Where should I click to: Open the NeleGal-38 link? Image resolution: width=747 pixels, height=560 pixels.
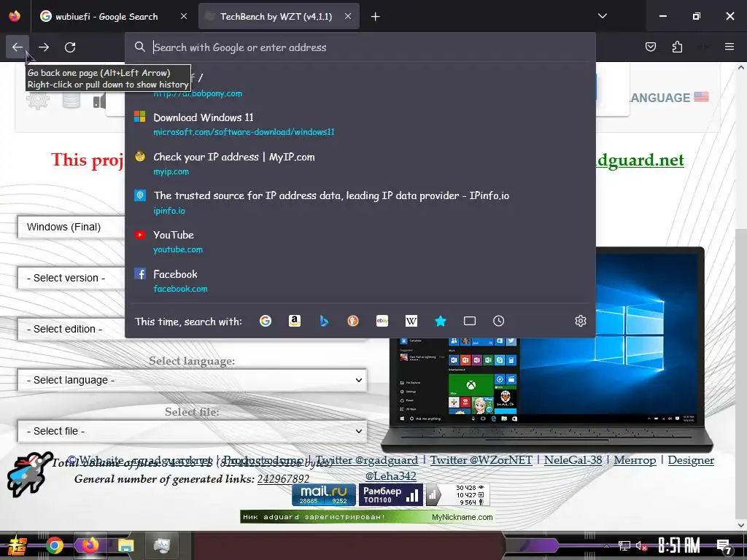[x=573, y=460]
